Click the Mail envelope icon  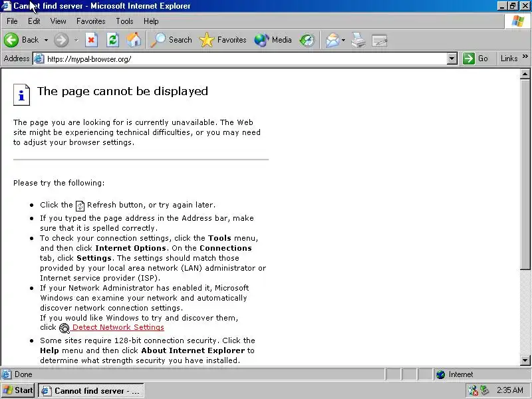coord(332,40)
